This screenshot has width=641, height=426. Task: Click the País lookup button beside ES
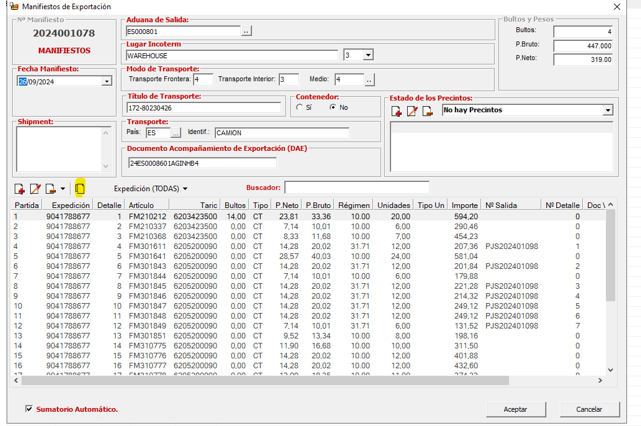(x=176, y=132)
